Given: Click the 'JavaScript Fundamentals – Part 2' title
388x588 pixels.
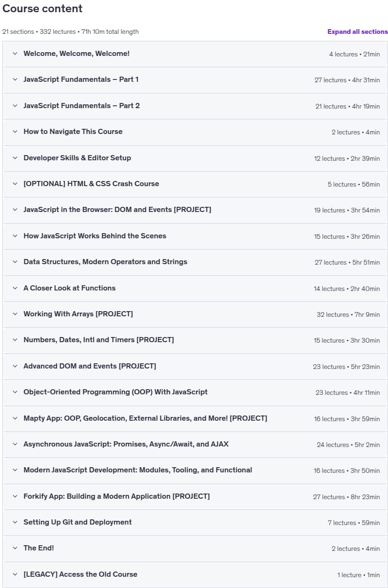Looking at the screenshot, I should 81,106.
